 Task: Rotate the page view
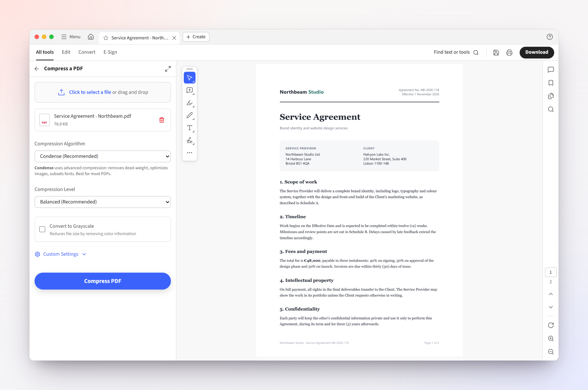pos(551,325)
